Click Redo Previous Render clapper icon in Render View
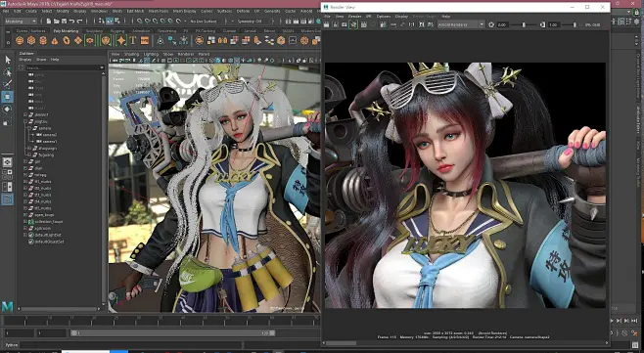This screenshot has height=353, width=644. tap(327, 24)
